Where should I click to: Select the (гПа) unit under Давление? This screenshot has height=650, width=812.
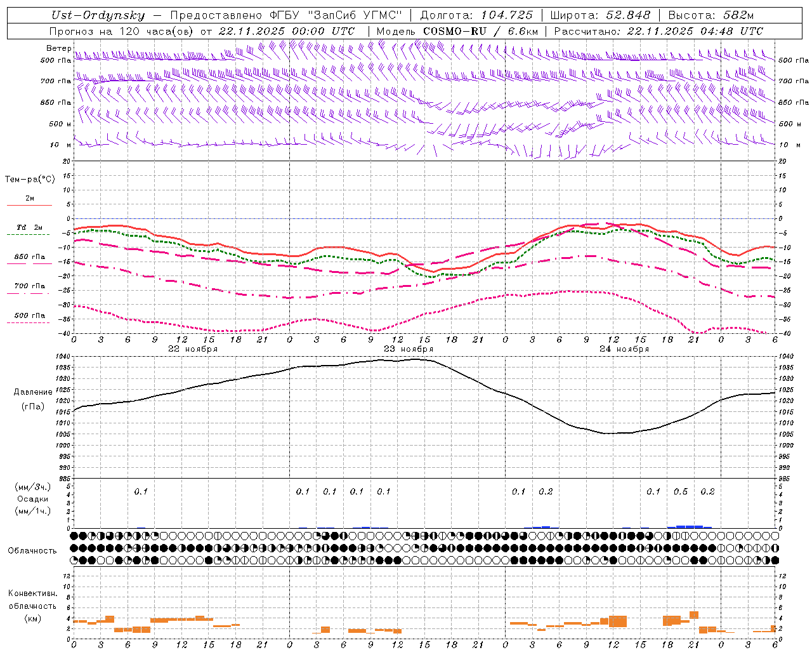click(x=33, y=406)
